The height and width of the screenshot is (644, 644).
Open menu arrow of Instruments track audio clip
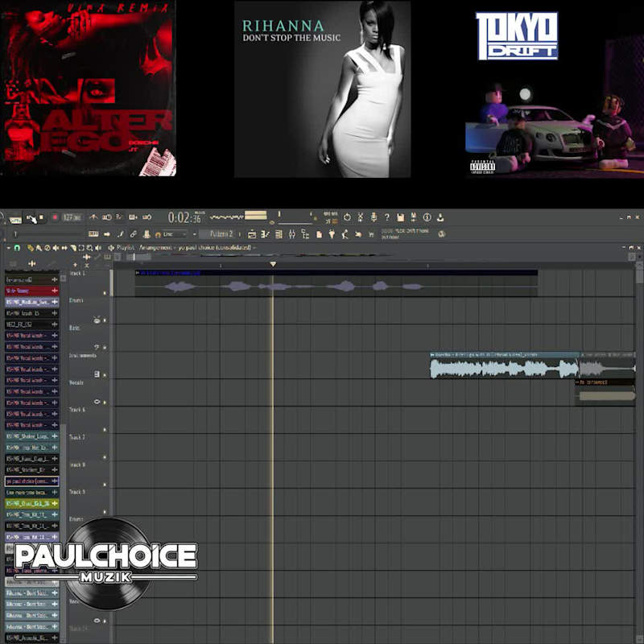point(432,354)
